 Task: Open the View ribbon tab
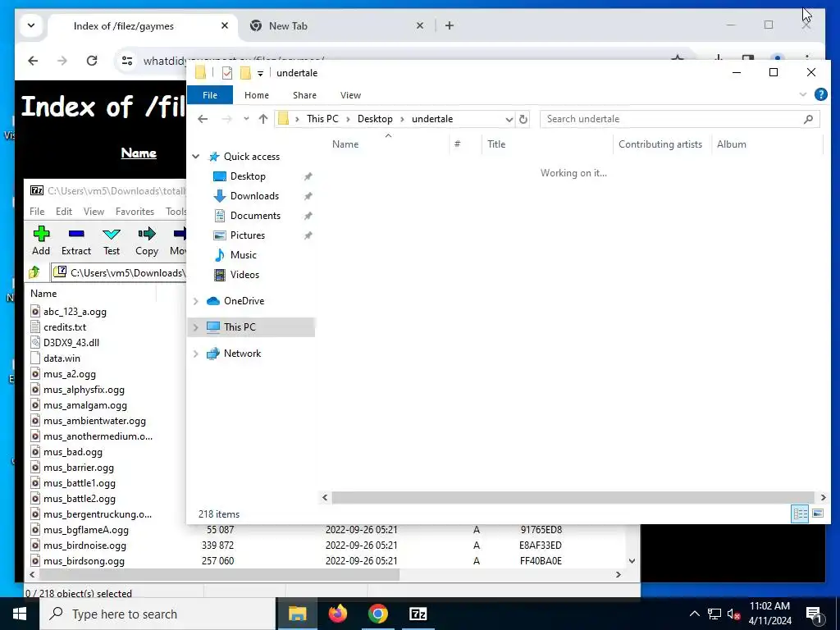coord(350,95)
